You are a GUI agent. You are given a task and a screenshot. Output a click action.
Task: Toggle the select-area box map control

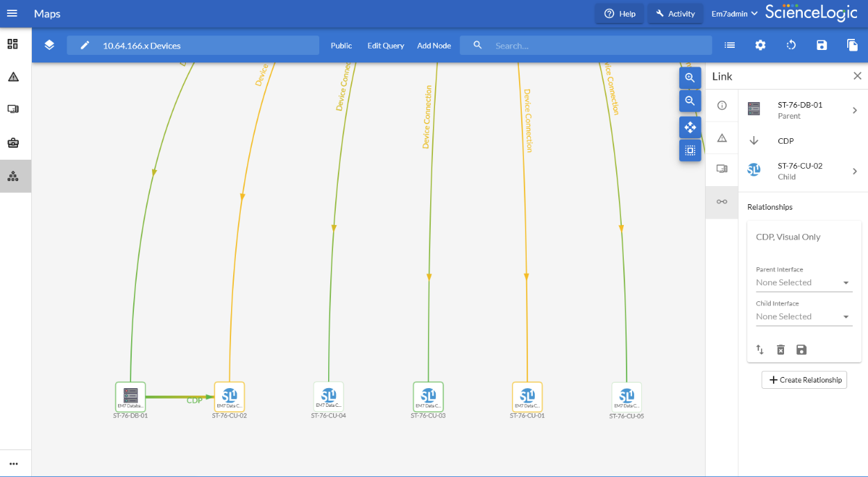pyautogui.click(x=690, y=150)
